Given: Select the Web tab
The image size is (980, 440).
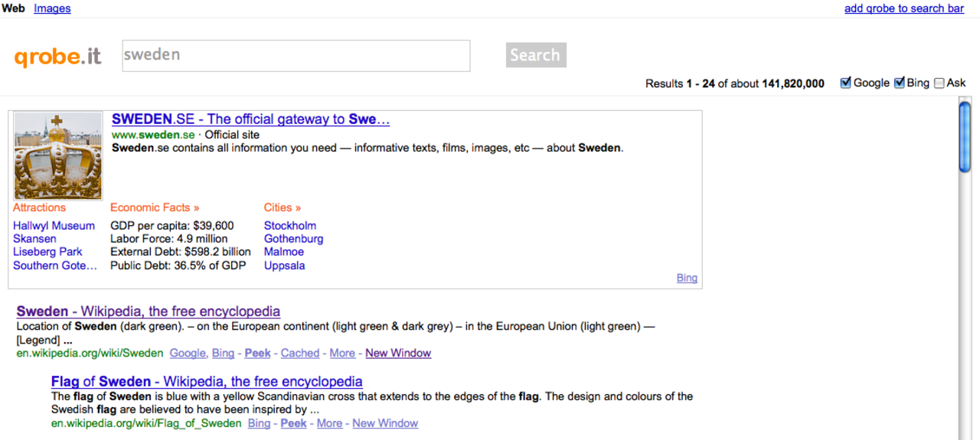Looking at the screenshot, I should [13, 8].
